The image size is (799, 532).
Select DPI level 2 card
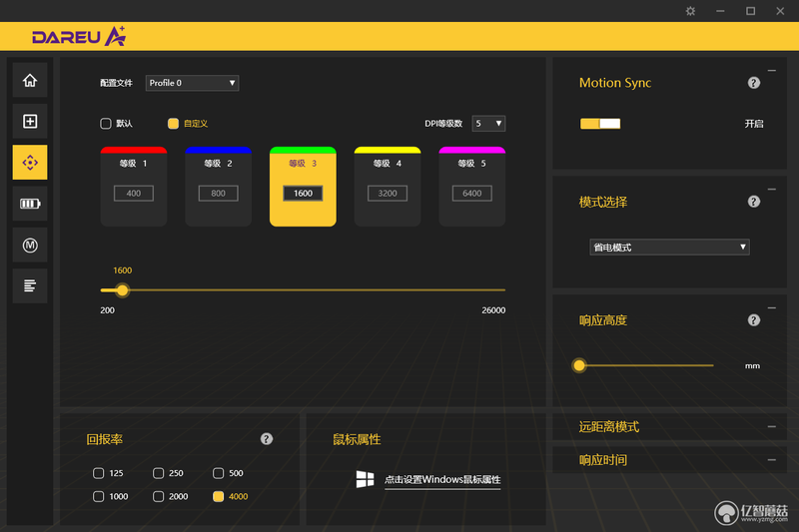click(218, 187)
